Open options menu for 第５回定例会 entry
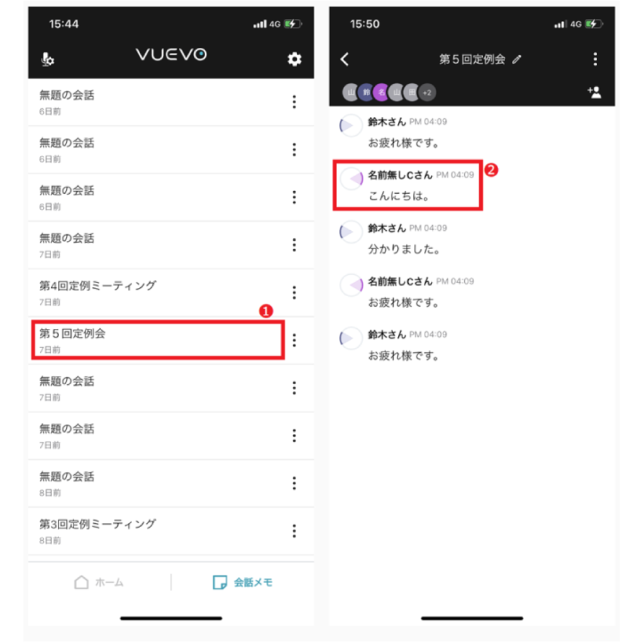644x644 pixels. [294, 340]
